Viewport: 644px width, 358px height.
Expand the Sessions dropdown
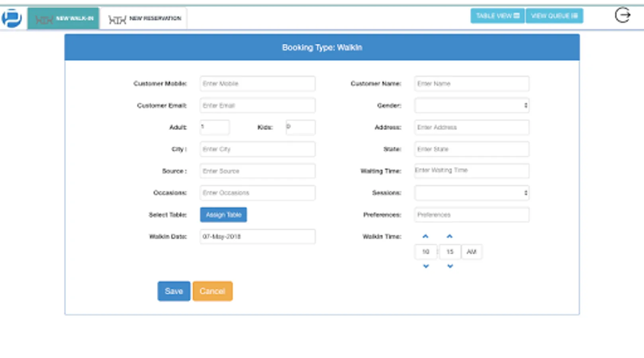click(472, 193)
